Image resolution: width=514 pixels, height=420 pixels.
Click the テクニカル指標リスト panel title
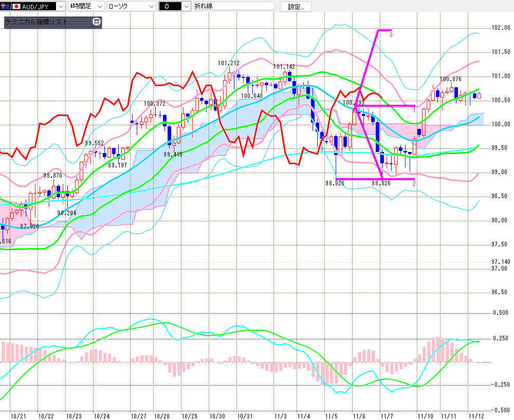[x=36, y=22]
